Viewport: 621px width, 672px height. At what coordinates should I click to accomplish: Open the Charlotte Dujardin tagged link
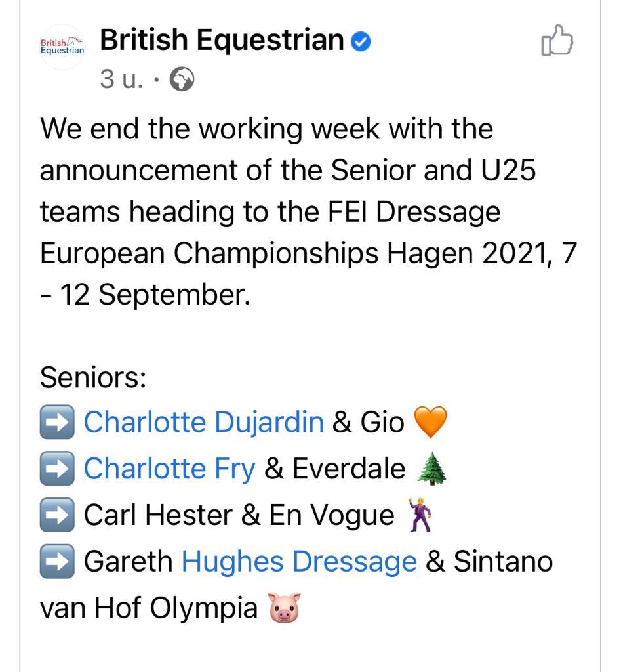click(x=204, y=422)
